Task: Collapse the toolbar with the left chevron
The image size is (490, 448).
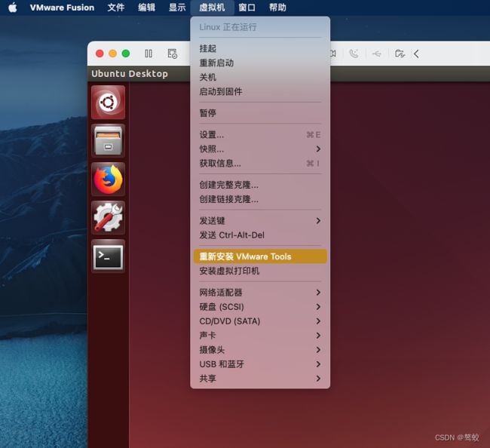Action: tap(416, 54)
